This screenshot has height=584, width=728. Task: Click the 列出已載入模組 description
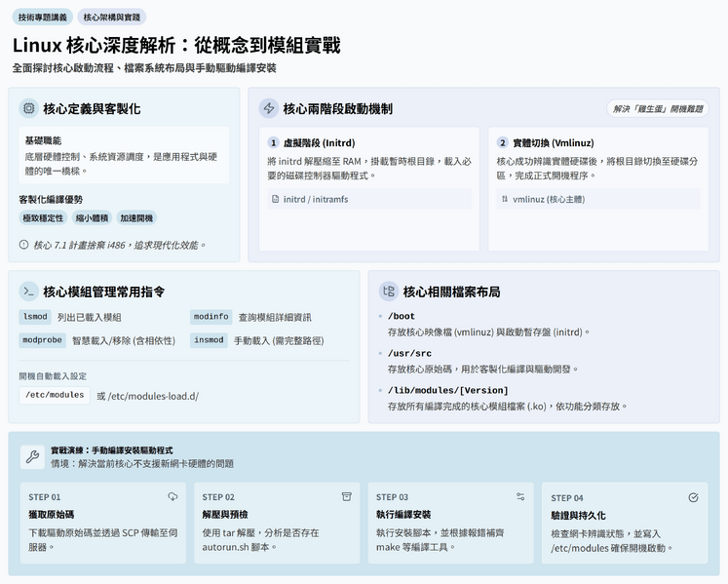tap(89, 317)
